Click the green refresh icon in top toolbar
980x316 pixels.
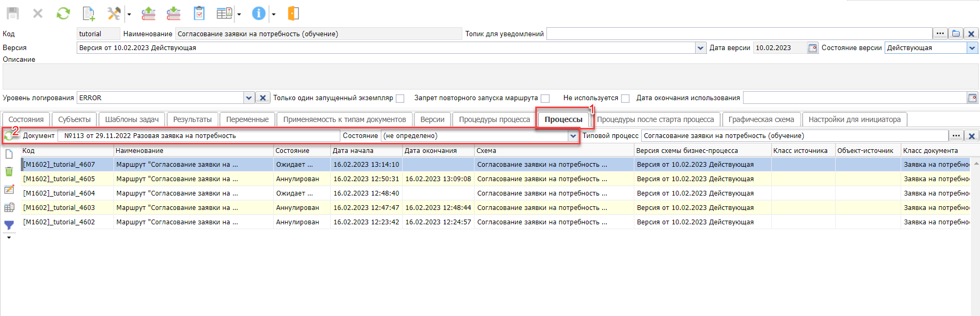(x=63, y=13)
